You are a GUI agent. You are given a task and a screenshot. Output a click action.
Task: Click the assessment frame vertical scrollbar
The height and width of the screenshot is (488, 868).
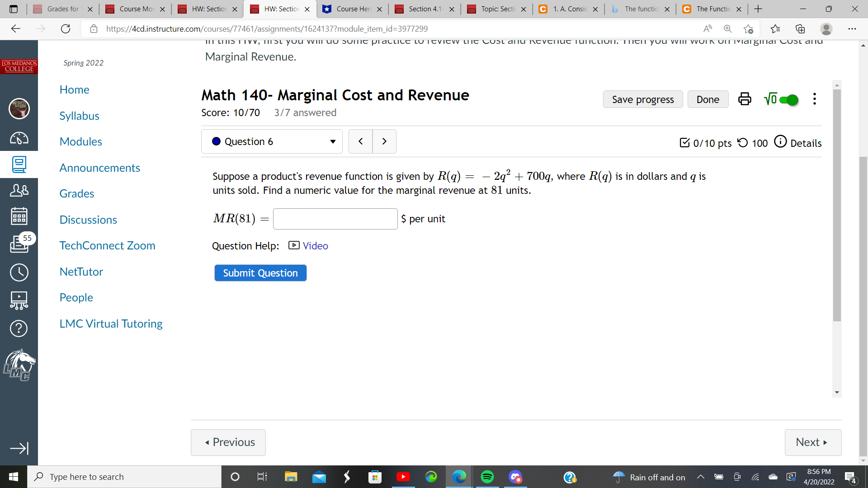pos(837,205)
